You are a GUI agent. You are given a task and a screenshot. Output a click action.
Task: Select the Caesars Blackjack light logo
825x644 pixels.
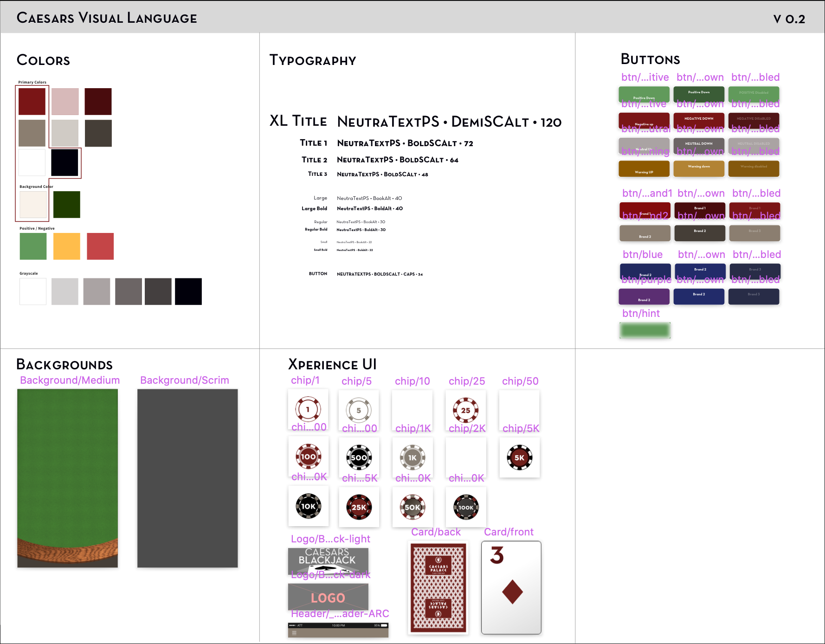328,562
